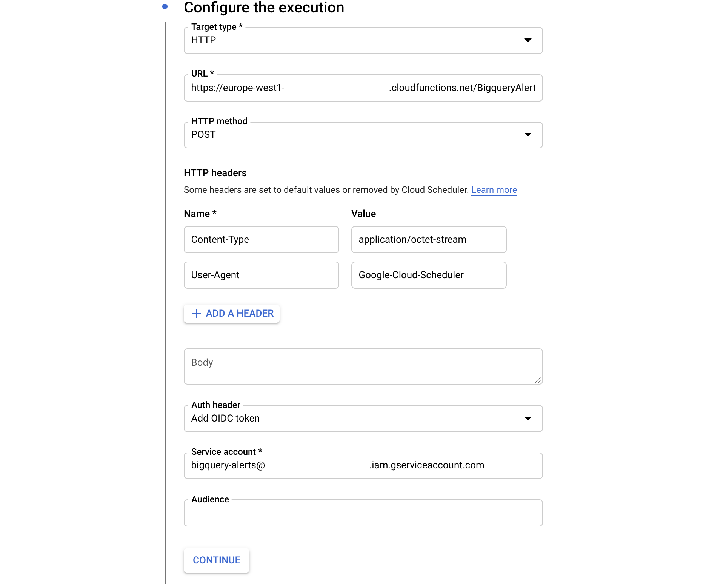This screenshot has height=588, width=723.
Task: Edit the application/octet-stream value field
Action: [429, 240]
